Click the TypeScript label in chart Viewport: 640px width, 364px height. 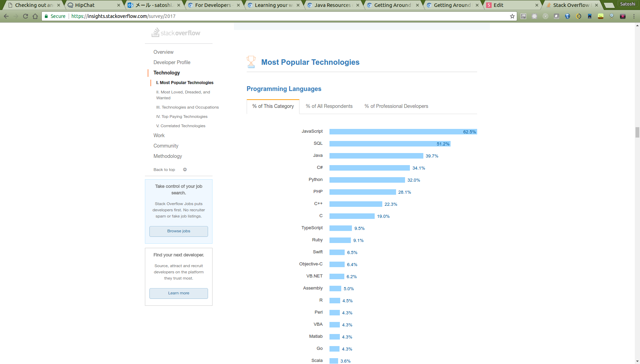[312, 228]
